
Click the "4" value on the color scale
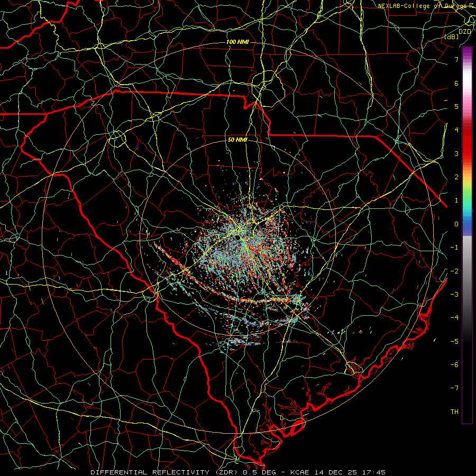coord(456,130)
